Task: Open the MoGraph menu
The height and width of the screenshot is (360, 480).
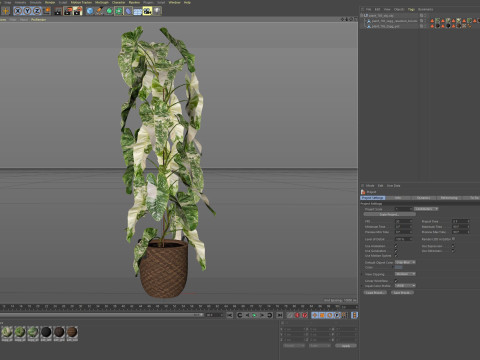Action: tap(102, 2)
